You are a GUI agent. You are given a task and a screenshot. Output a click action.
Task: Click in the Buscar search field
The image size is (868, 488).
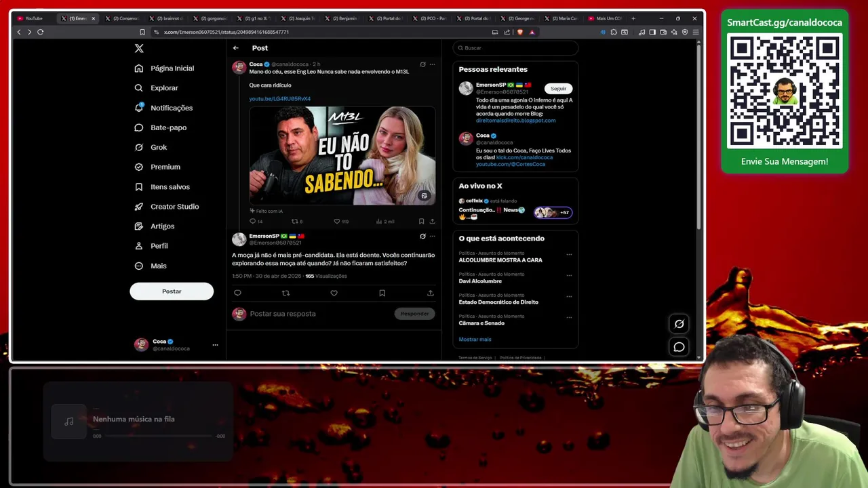pyautogui.click(x=515, y=48)
